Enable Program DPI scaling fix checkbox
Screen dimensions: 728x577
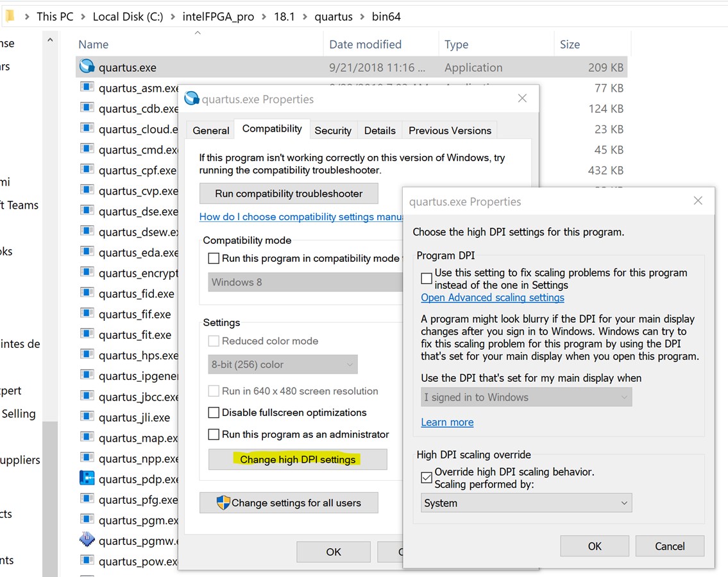tap(427, 279)
